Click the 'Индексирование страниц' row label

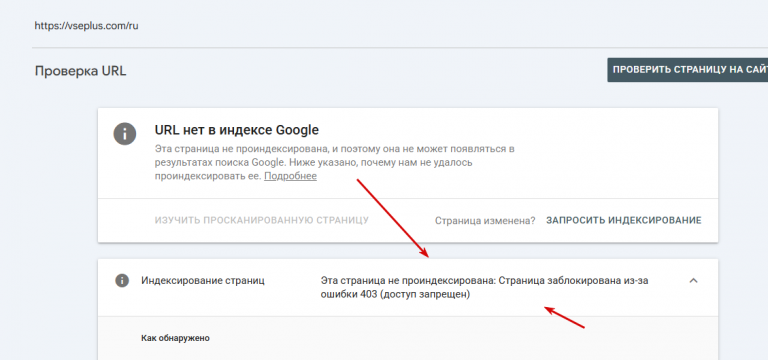tap(203, 281)
